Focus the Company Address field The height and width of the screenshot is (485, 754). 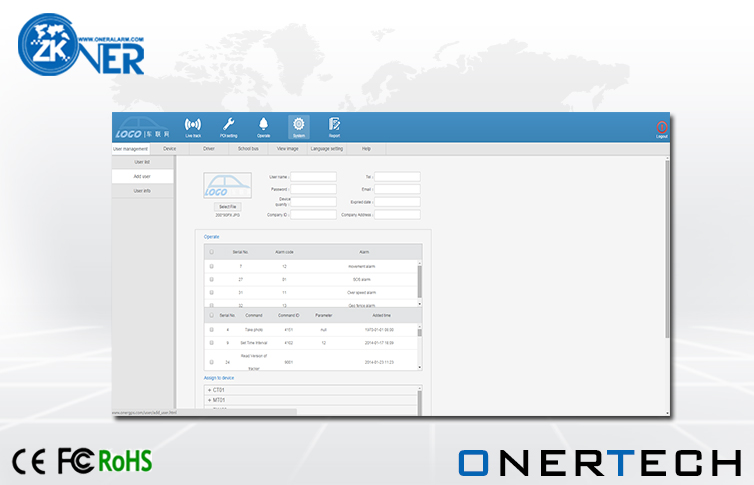pos(397,214)
